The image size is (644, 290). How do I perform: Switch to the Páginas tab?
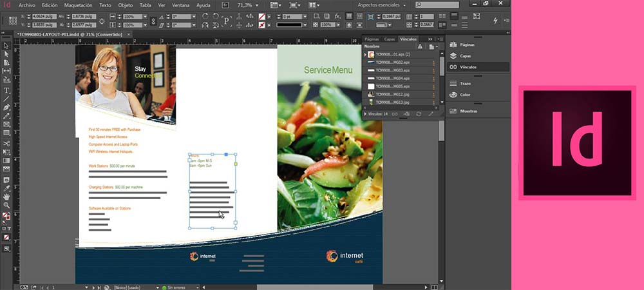(x=372, y=39)
